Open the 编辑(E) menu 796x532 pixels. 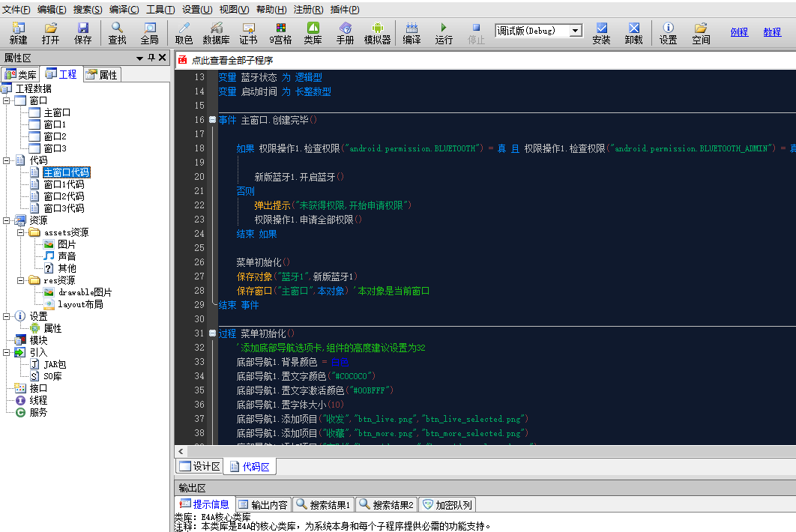52,10
